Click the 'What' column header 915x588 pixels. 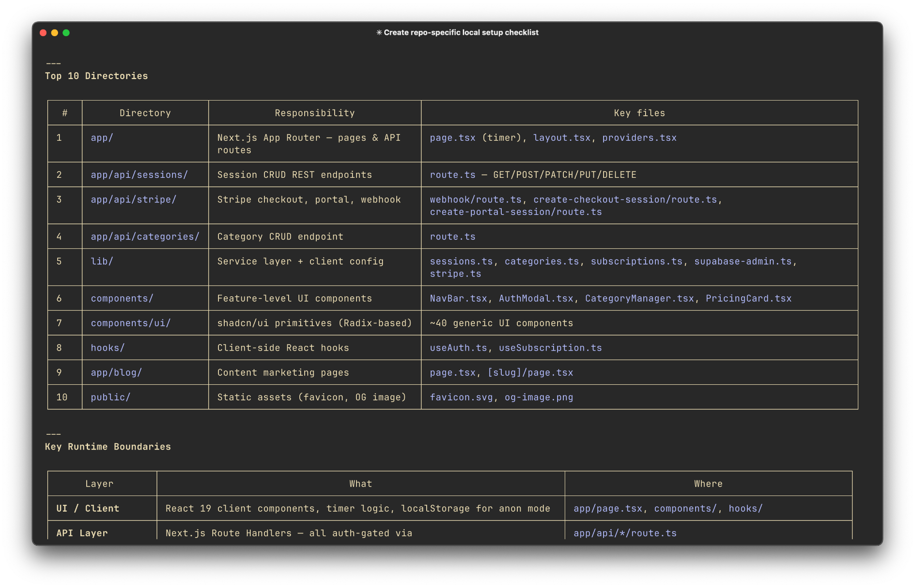tap(361, 483)
